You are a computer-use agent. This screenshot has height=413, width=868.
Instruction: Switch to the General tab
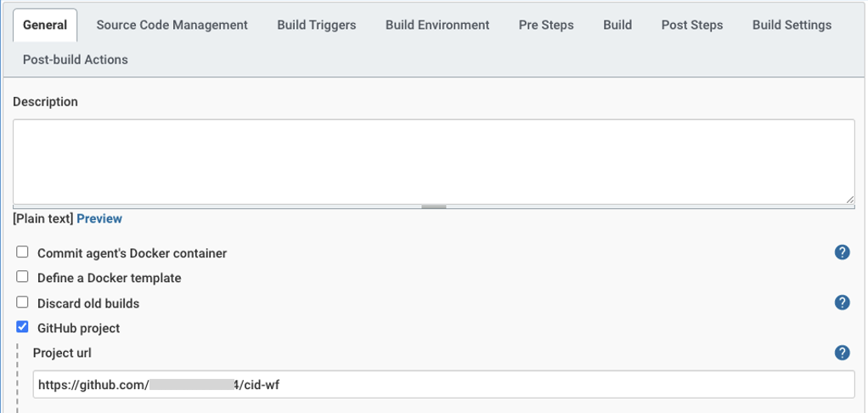pyautogui.click(x=45, y=25)
